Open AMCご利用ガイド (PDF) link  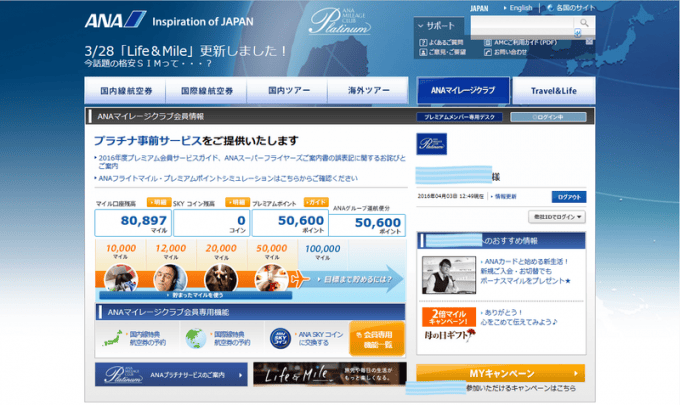(x=520, y=42)
